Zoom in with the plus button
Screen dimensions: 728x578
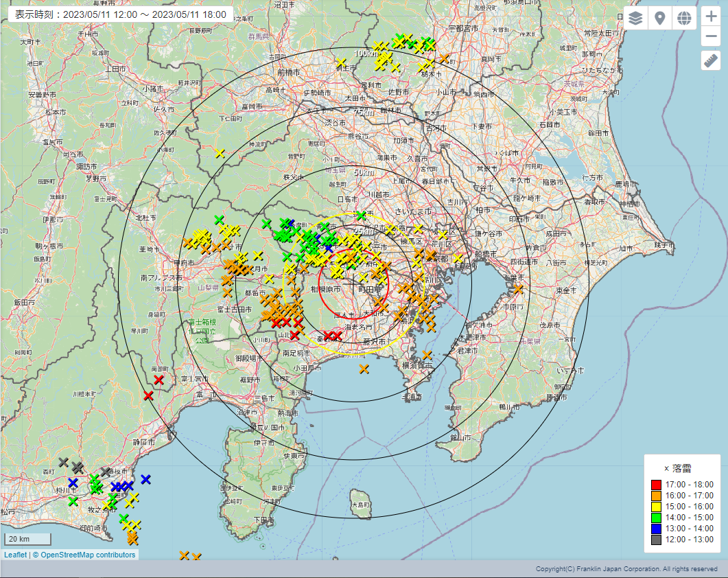click(711, 17)
